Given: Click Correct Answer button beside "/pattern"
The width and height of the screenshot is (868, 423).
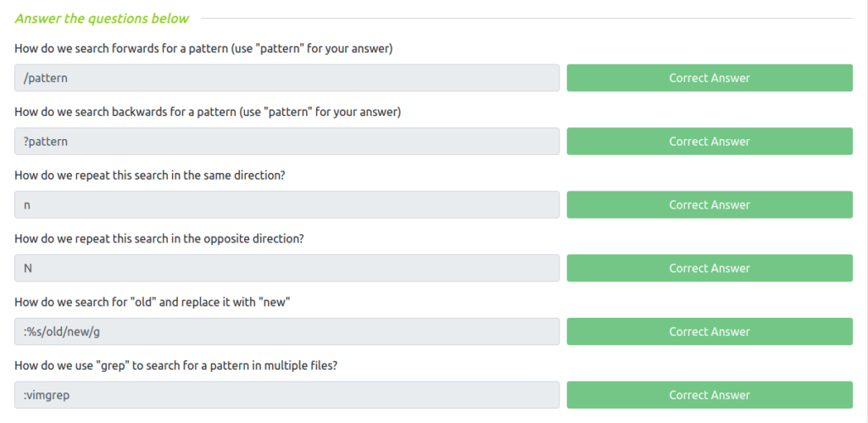Looking at the screenshot, I should pyautogui.click(x=709, y=78).
